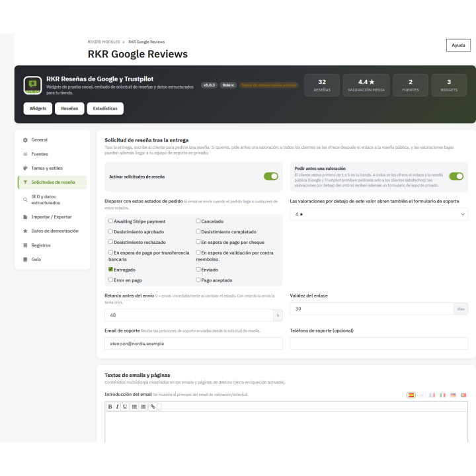Open the Registros section

[52, 245]
